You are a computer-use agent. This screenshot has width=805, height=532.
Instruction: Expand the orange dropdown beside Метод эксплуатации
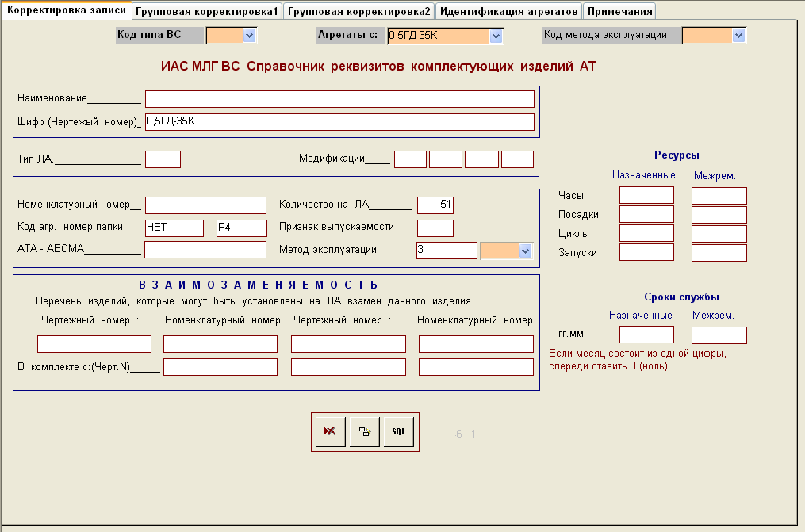tap(524, 251)
